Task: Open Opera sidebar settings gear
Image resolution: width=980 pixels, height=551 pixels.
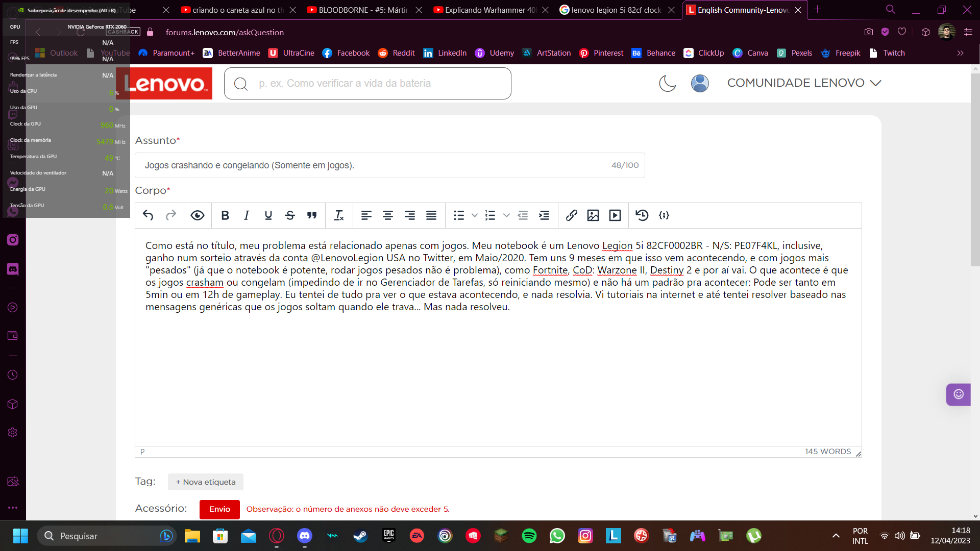Action: (13, 433)
